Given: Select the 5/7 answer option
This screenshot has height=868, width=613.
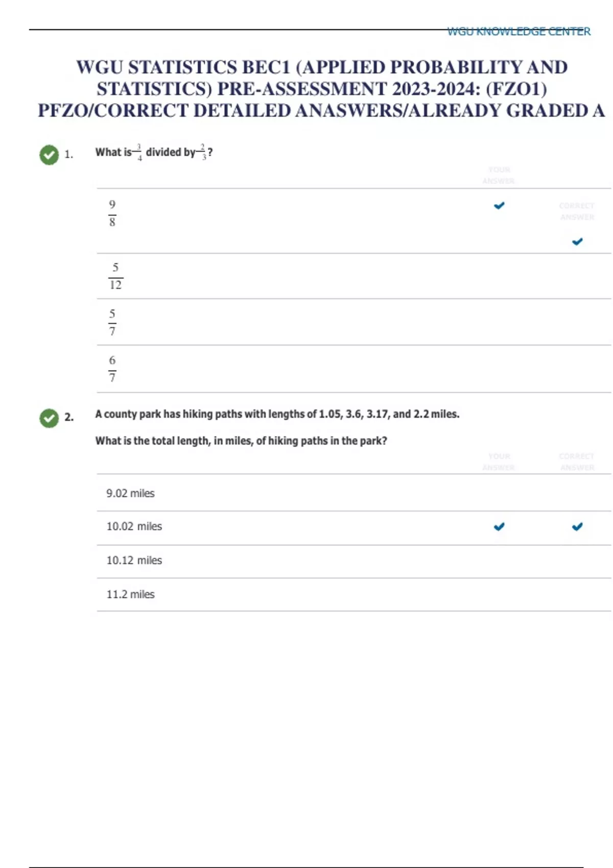Looking at the screenshot, I should tap(112, 322).
